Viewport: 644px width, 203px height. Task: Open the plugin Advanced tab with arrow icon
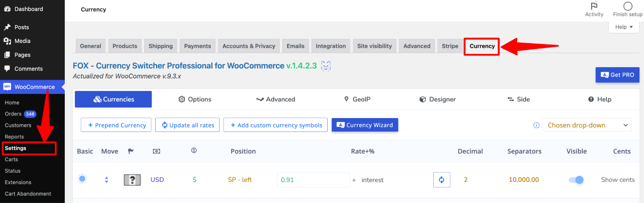[276, 99]
